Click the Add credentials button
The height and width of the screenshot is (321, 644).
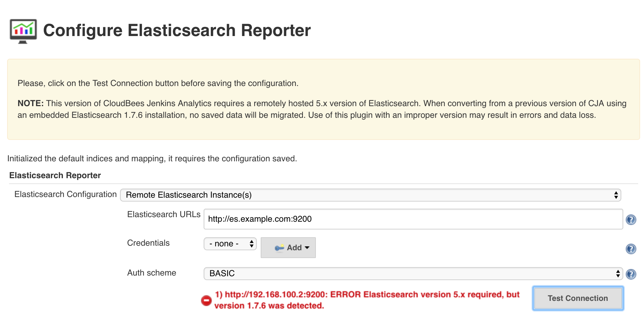click(x=288, y=248)
